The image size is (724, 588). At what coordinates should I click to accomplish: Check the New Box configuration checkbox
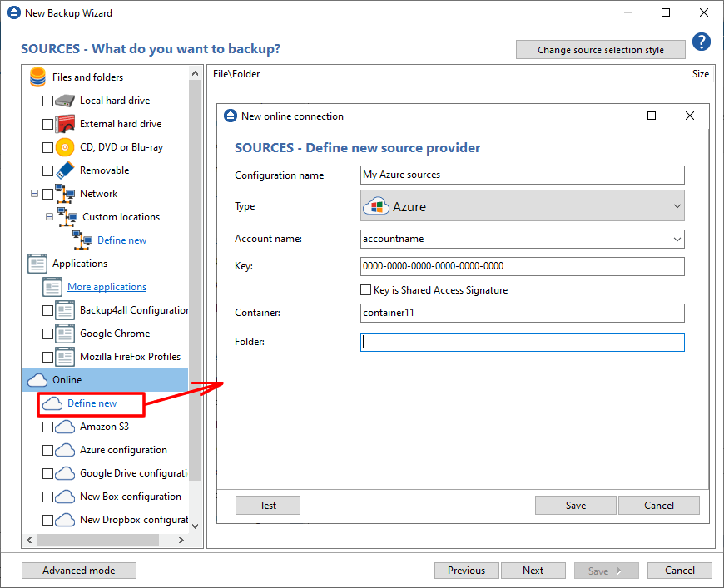[47, 497]
